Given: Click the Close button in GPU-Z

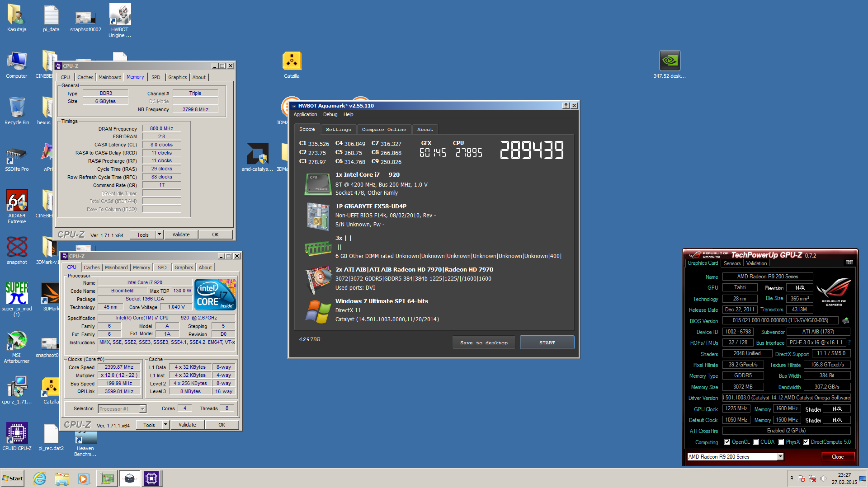Looking at the screenshot, I should click(838, 457).
